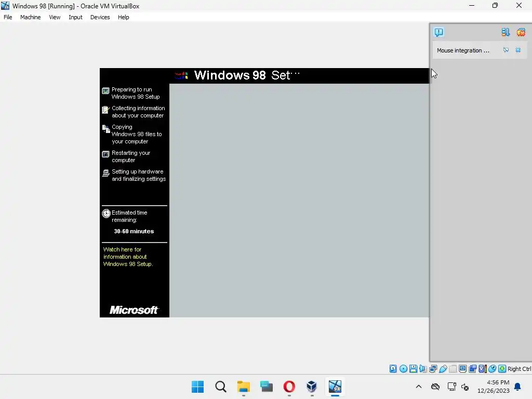Open the Windows notification bell
The height and width of the screenshot is (399, 532).
coord(518,387)
